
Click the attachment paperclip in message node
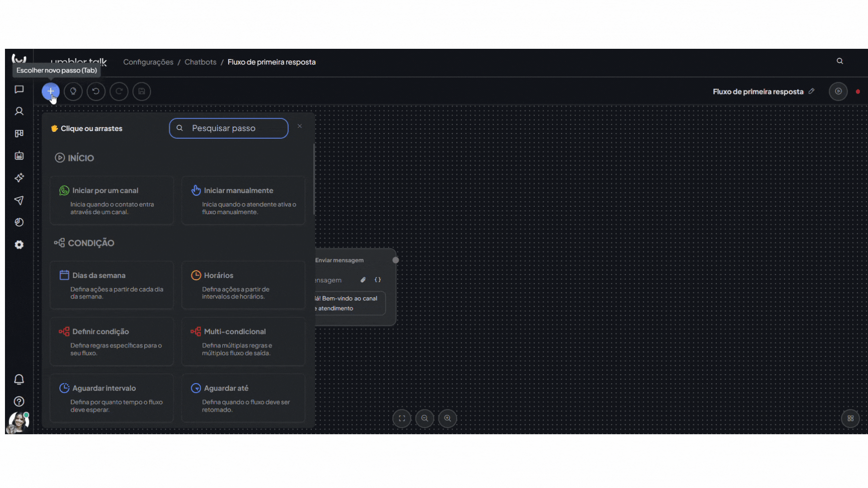click(363, 280)
